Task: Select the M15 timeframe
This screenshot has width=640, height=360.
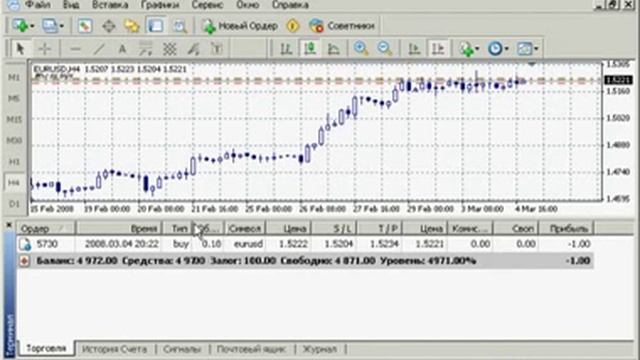Action: [x=14, y=120]
